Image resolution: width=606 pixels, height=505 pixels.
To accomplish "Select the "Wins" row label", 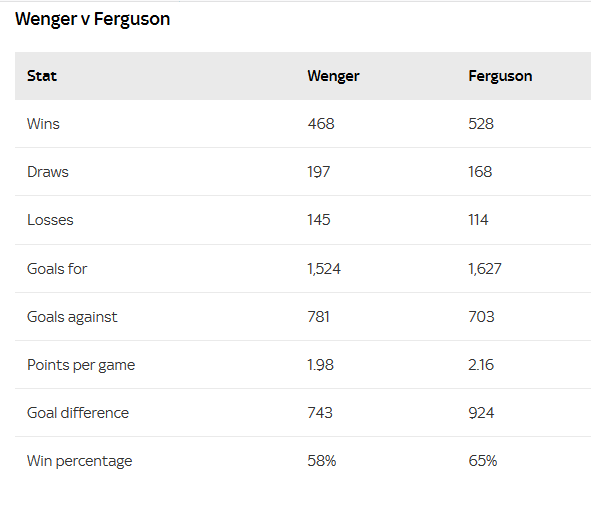I will click(43, 124).
